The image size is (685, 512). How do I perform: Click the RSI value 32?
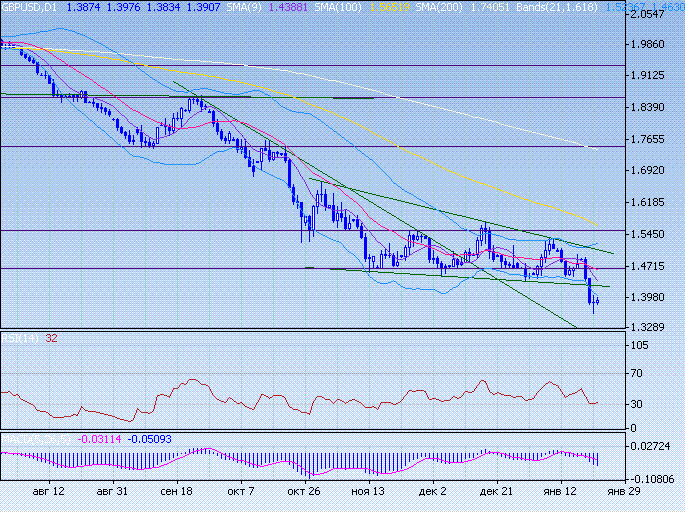52,338
